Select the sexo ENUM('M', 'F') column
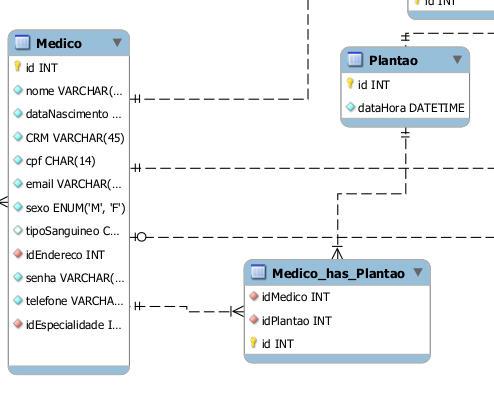This screenshot has height=396, width=494. pos(69,208)
